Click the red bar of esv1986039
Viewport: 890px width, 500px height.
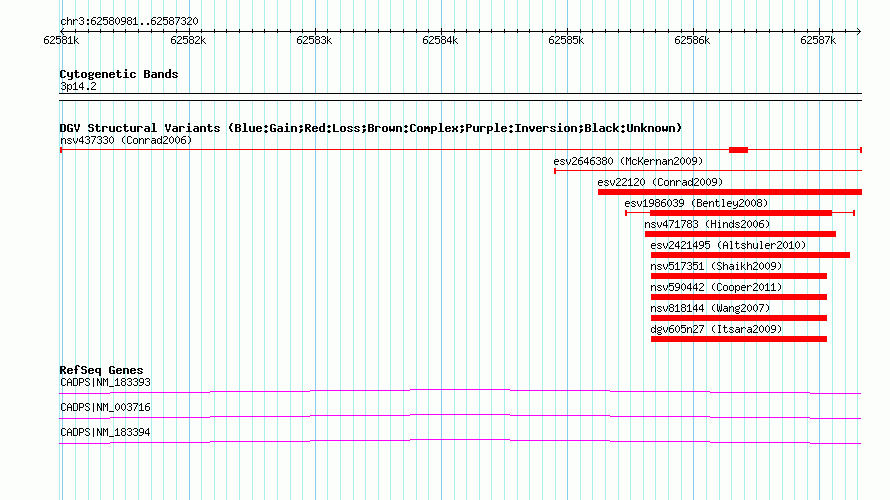coord(741,213)
